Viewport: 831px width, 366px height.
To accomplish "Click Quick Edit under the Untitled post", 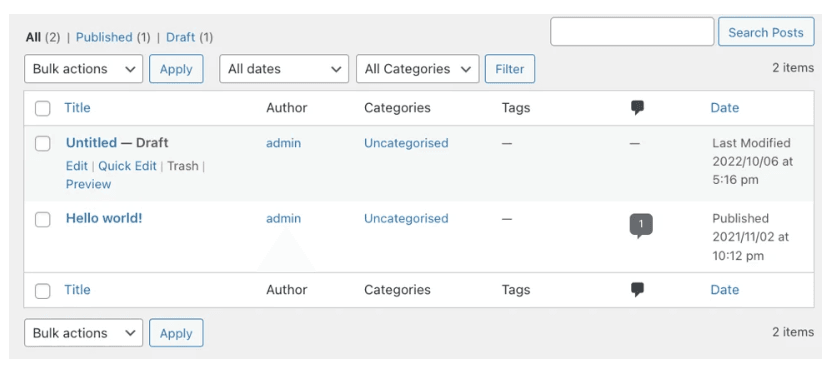I will point(127,166).
